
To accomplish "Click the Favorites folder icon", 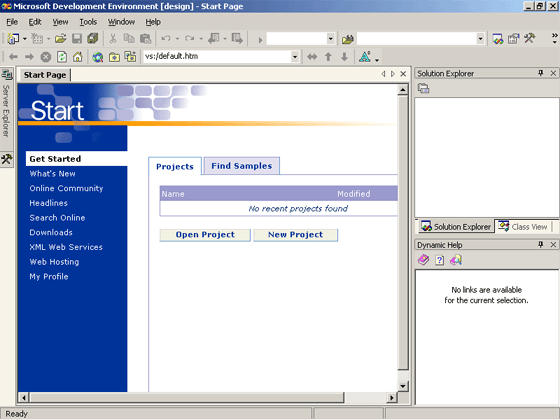I will point(114,57).
